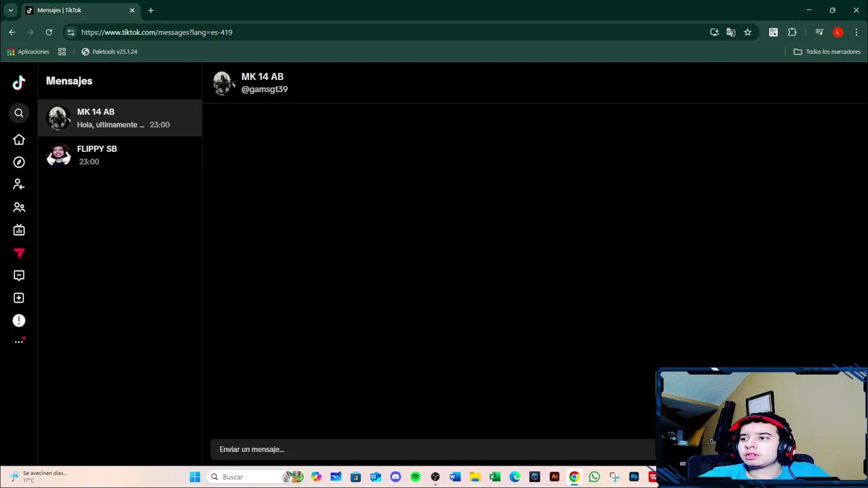Go to the TikTok Home feed icon
This screenshot has width=868, height=488.
pos(19,140)
